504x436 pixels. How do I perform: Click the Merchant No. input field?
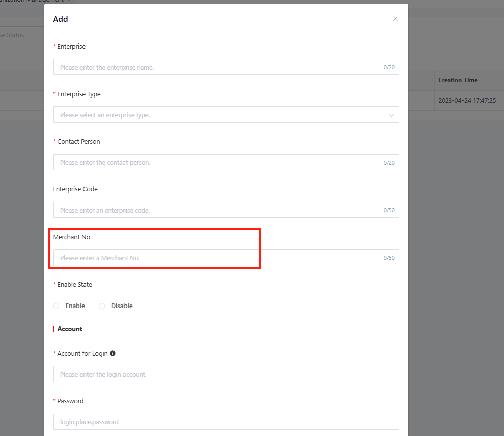pyautogui.click(x=218, y=258)
